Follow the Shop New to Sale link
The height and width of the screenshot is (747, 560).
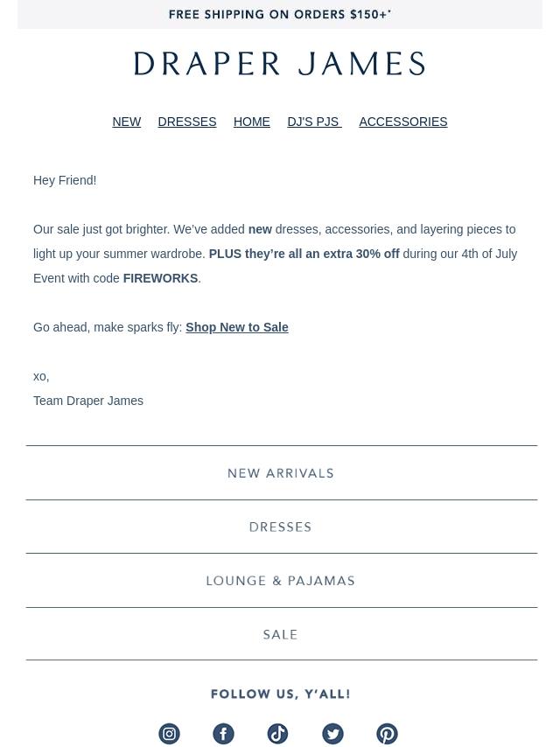(x=237, y=327)
